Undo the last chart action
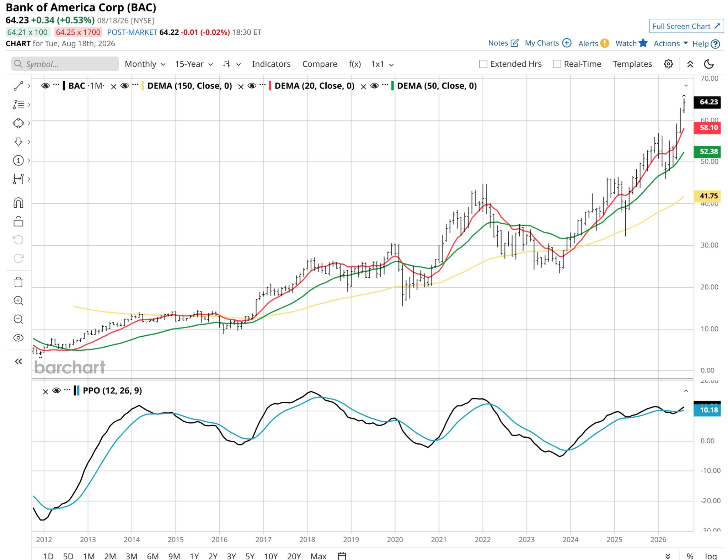Screen dimensions: 728x560 coord(18,240)
